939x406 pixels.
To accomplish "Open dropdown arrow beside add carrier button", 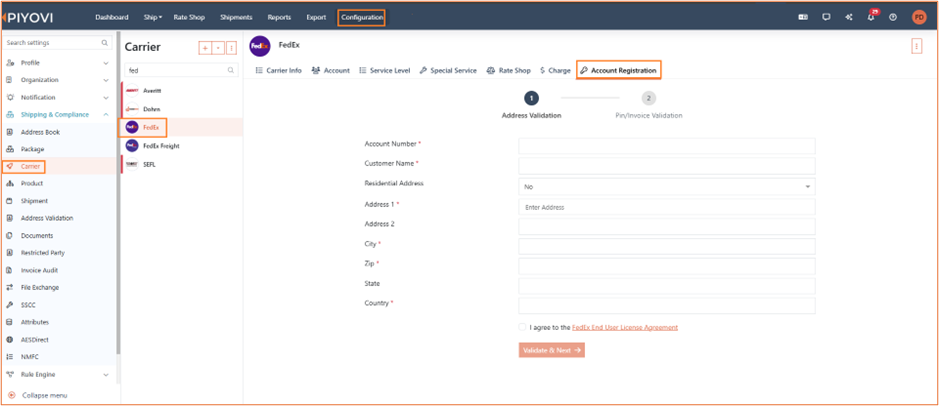I will [x=219, y=47].
